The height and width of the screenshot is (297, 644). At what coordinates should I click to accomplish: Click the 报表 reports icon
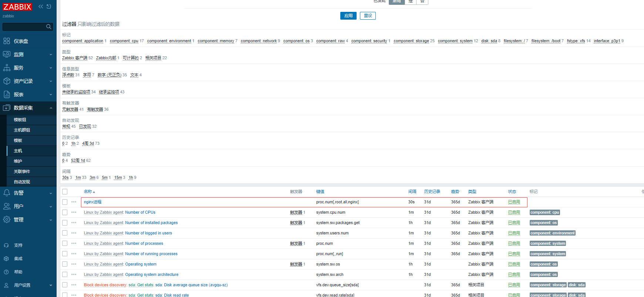pyautogui.click(x=7, y=94)
